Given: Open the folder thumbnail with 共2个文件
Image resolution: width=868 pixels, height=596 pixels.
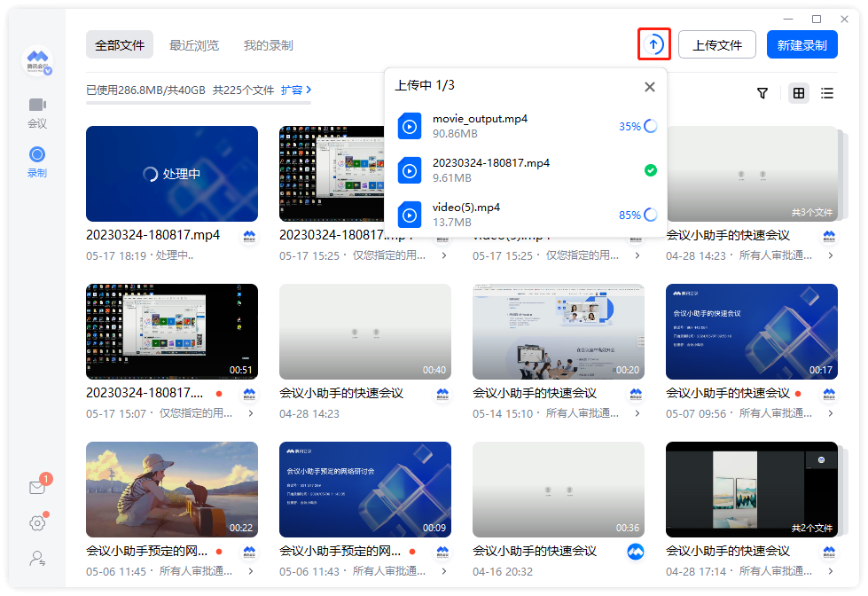Looking at the screenshot, I should 751,490.
